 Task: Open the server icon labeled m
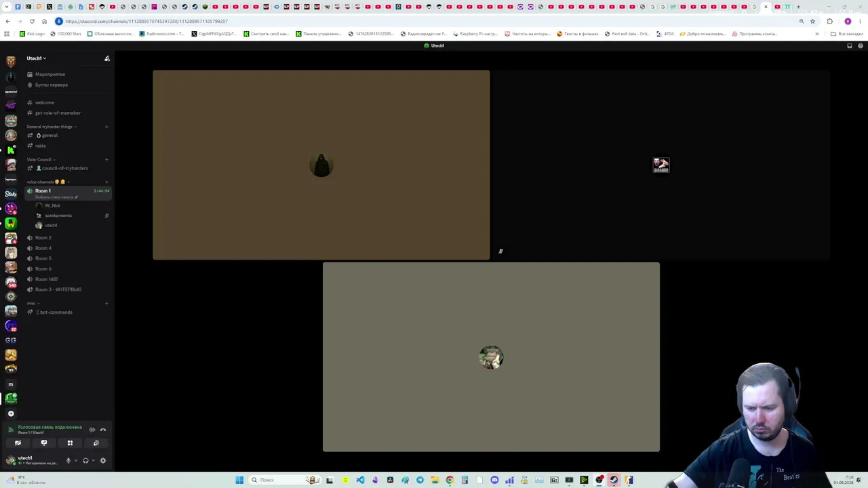[x=11, y=384]
